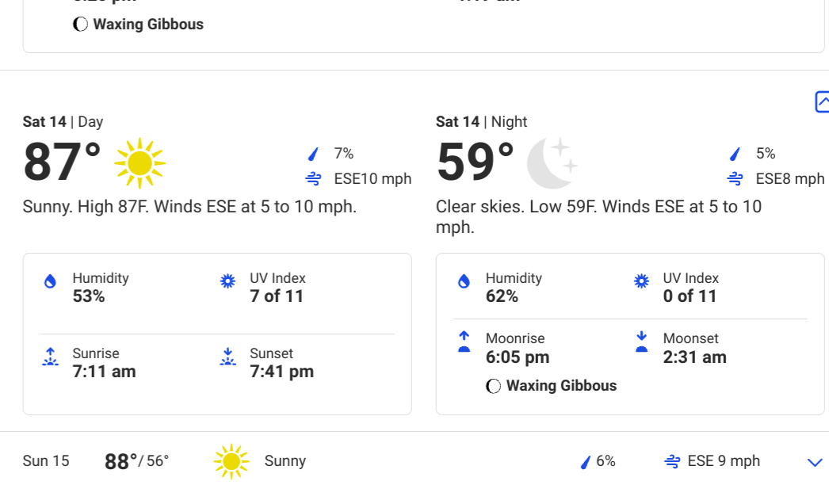Click the Sunset icon
Viewport: 829px width, 504px height.
click(x=228, y=357)
